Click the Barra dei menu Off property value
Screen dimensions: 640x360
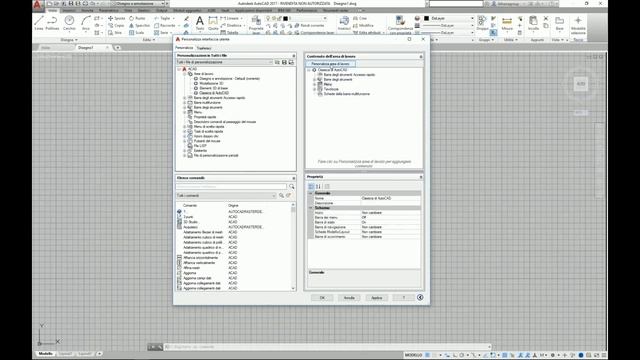[390, 218]
